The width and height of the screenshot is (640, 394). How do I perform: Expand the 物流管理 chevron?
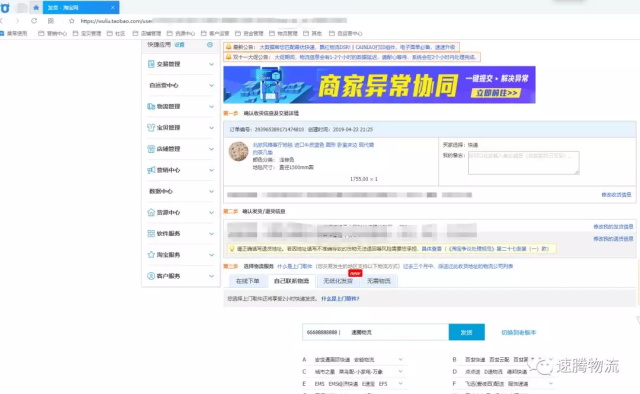211,107
